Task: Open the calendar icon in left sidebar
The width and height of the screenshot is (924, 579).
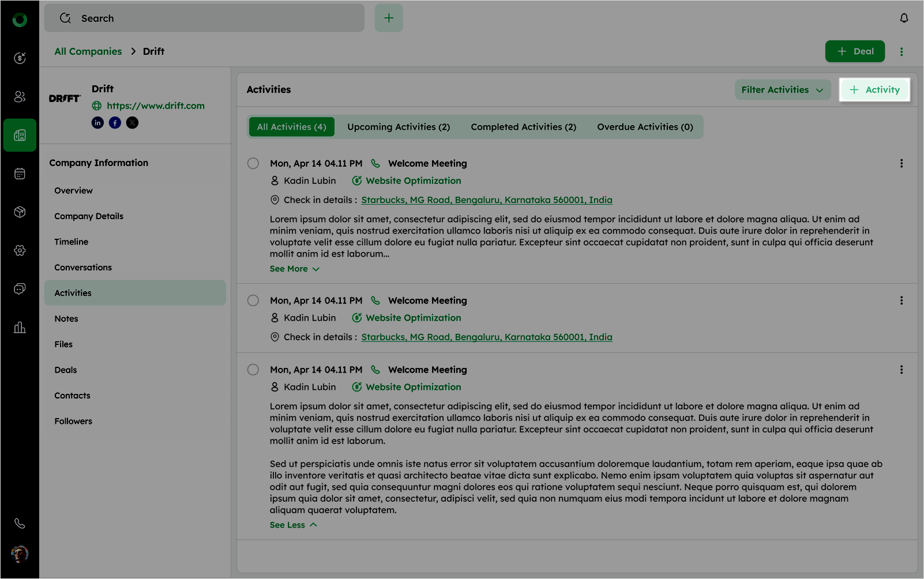Action: (x=20, y=174)
